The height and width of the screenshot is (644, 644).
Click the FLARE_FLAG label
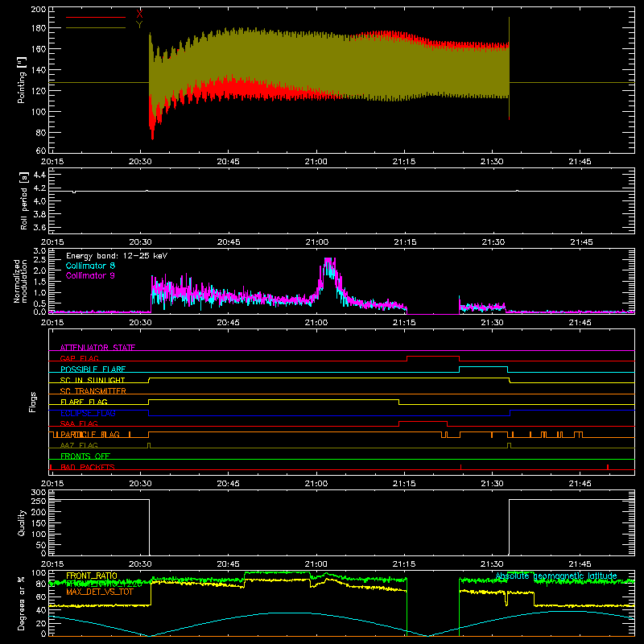[x=84, y=402]
